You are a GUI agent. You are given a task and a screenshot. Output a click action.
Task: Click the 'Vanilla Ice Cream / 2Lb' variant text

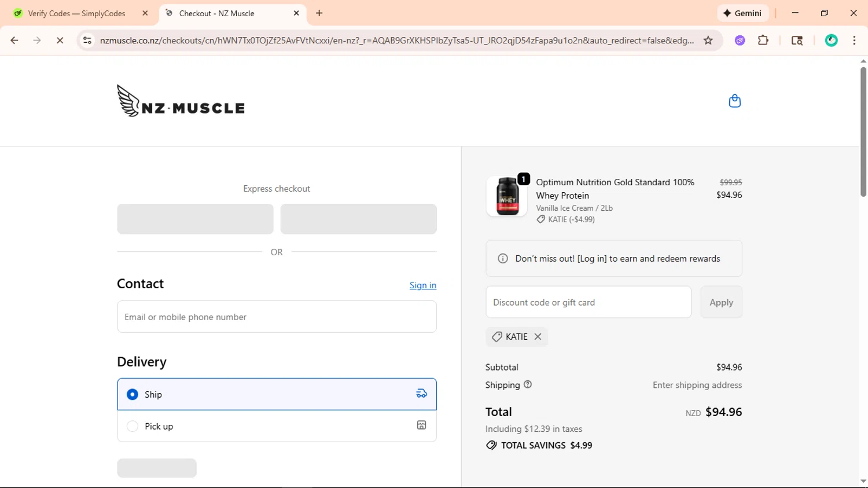click(x=574, y=208)
